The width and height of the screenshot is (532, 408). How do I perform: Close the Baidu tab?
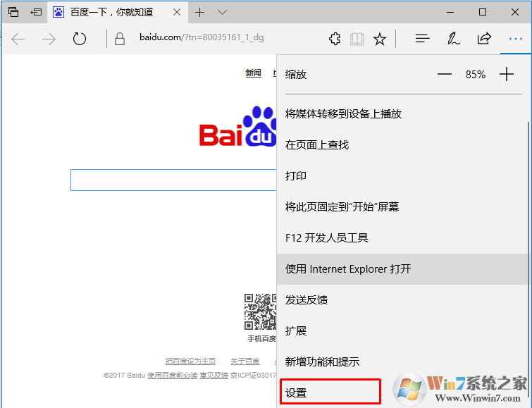tap(177, 12)
